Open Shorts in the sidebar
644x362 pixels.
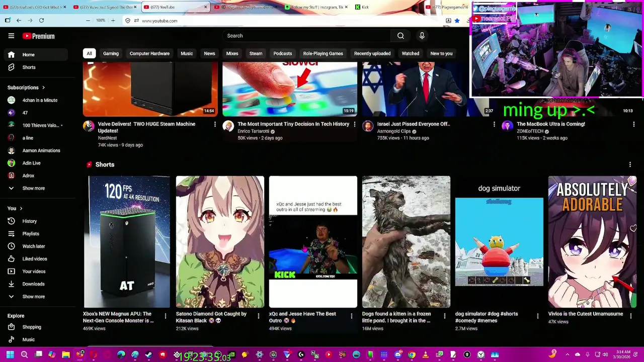[35, 67]
